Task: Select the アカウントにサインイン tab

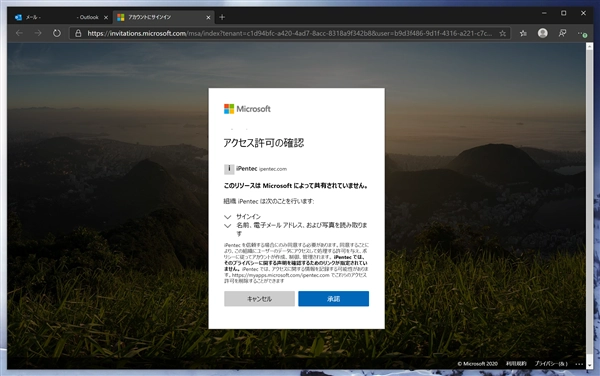Action: 163,17
